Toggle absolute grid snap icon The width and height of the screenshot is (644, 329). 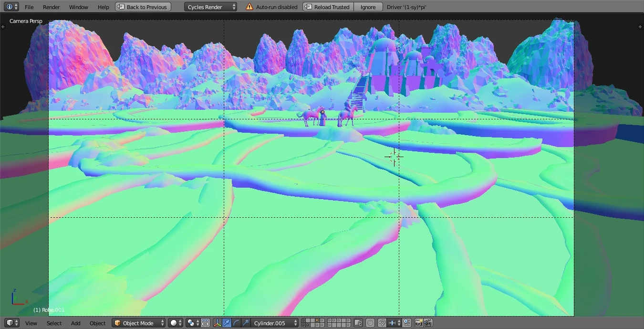click(x=406, y=323)
